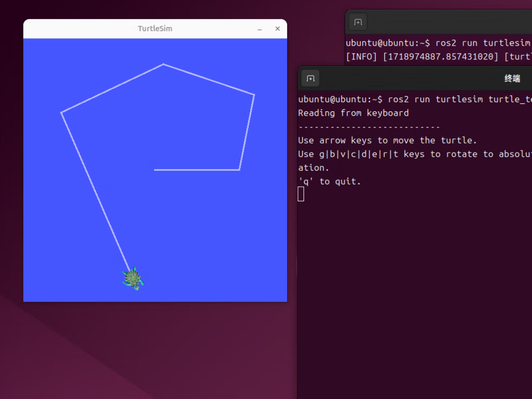Click the new tab icon in back terminal

coord(358,22)
